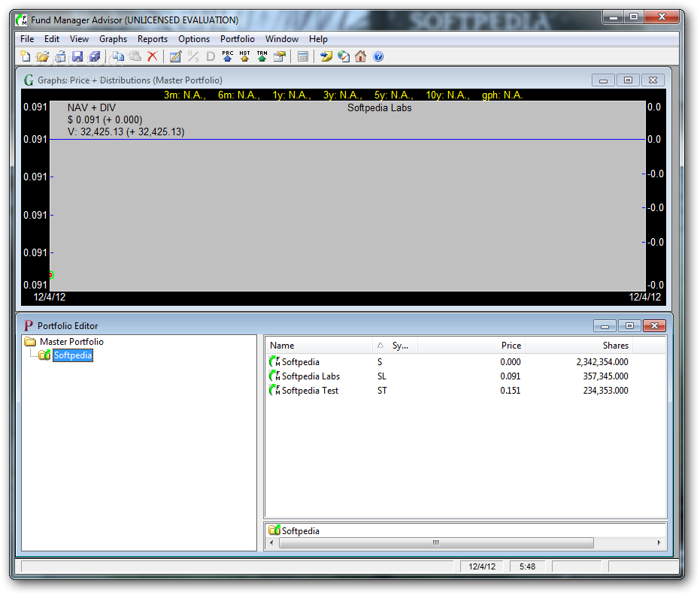
Task: Click the Save All (multiple disks) icon
Action: (x=95, y=56)
